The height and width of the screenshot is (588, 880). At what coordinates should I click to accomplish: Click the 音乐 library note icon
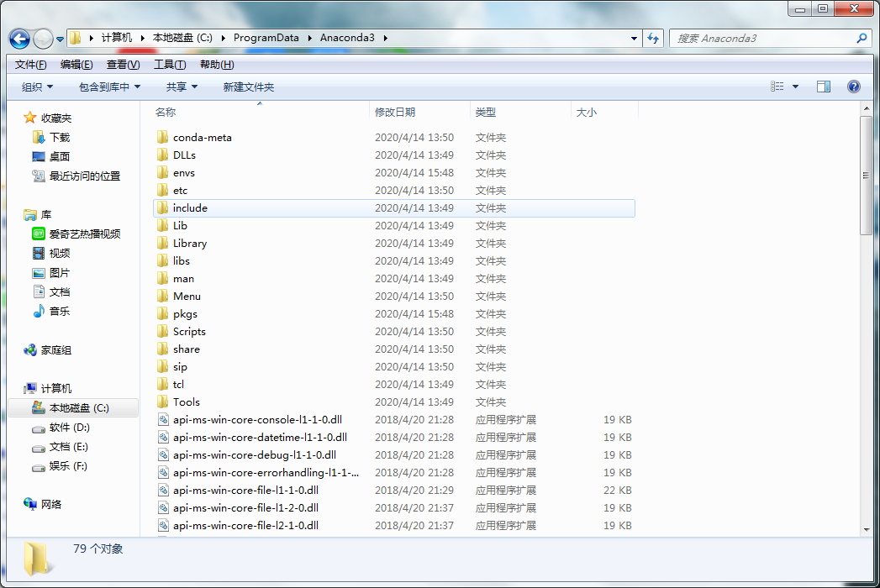click(38, 311)
